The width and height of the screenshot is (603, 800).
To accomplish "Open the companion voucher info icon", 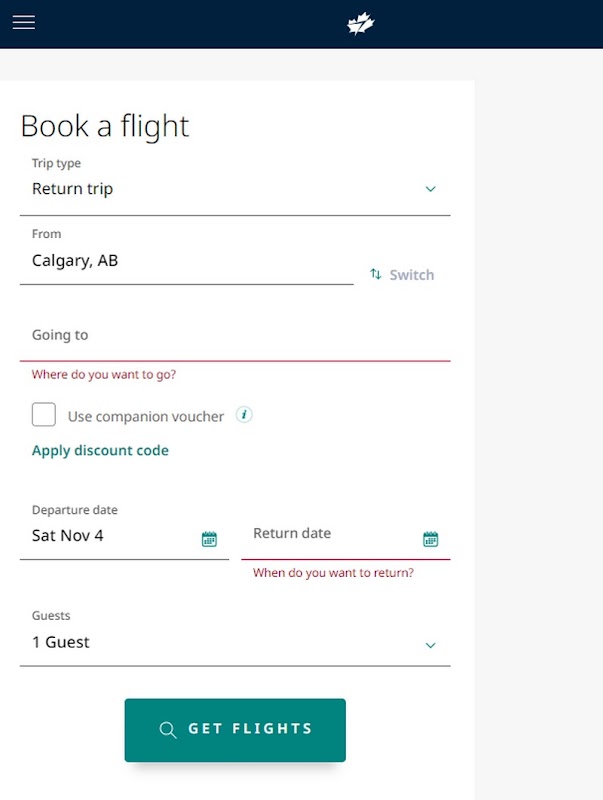I will pyautogui.click(x=244, y=415).
